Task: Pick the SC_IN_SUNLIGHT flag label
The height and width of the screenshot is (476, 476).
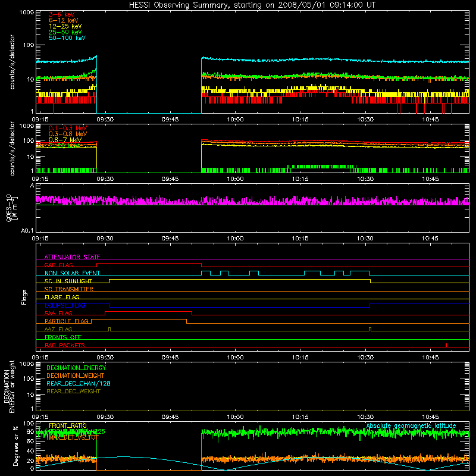Action: 68,281
